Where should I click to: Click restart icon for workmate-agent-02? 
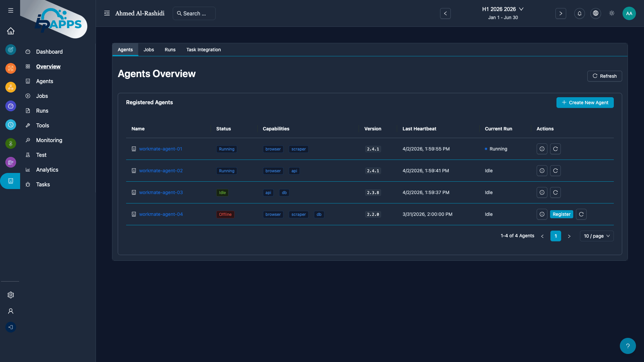pos(555,171)
